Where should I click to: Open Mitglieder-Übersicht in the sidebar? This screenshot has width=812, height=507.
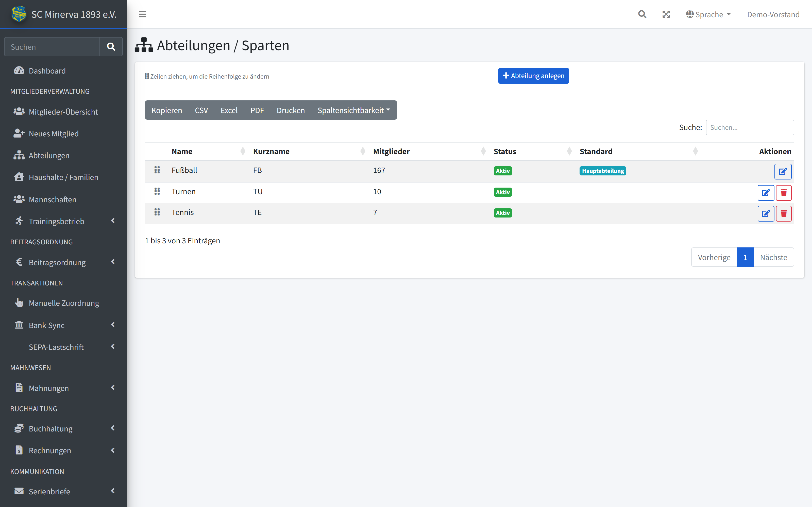coord(64,112)
